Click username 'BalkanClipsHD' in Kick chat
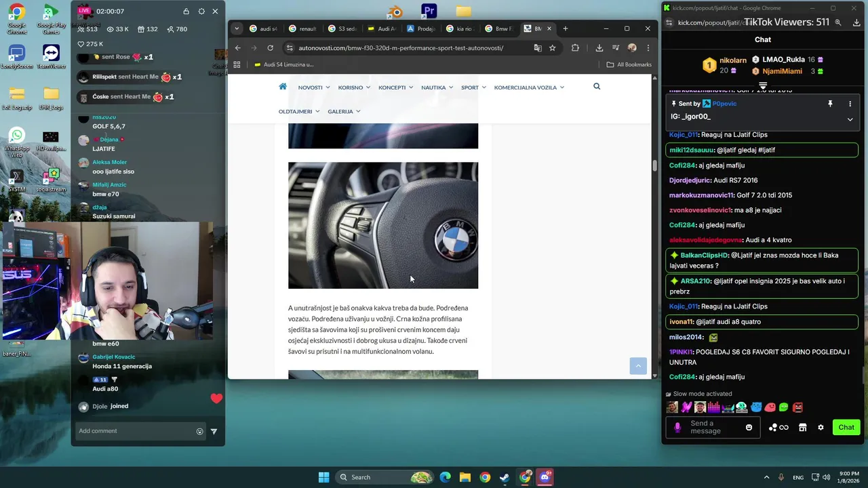Screen dimensions: 868x488 click(704, 256)
